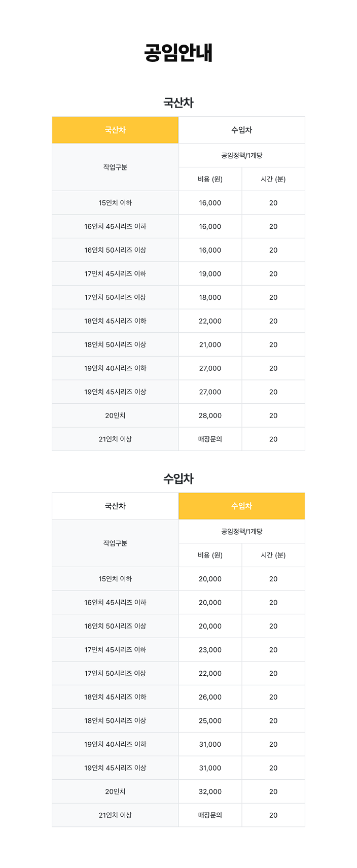
Task: Select the highlighted 수입차 tab in second table
Action: click(x=241, y=506)
